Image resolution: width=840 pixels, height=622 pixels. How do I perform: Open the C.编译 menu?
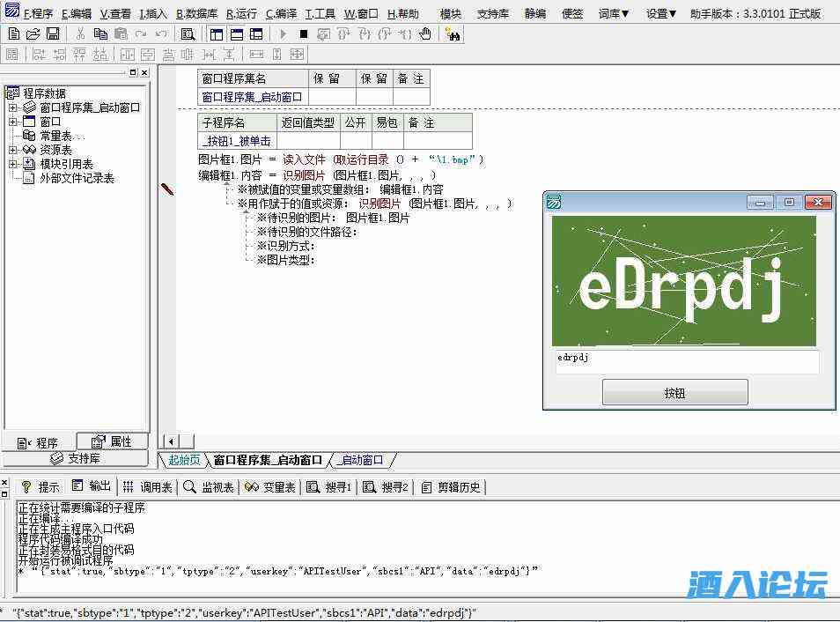coord(282,14)
